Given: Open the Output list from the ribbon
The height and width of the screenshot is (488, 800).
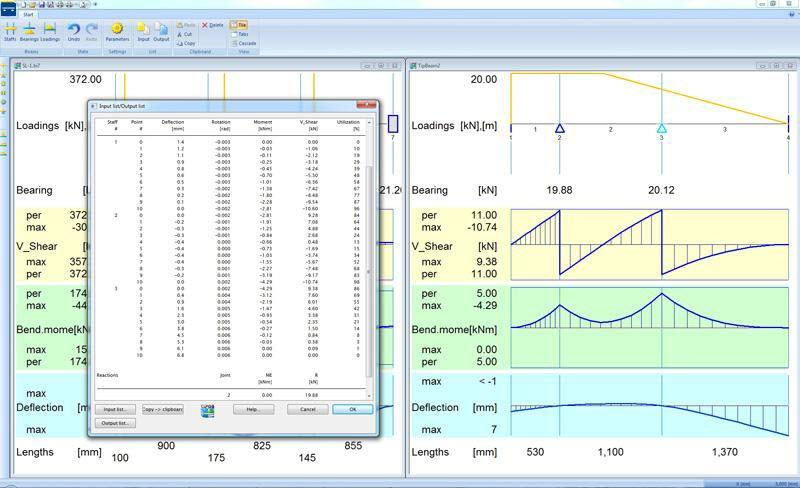Looking at the screenshot, I should point(161,32).
